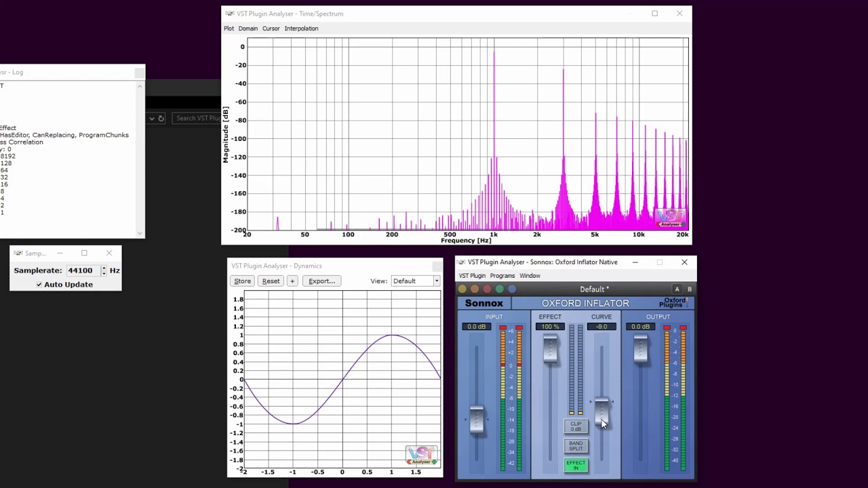Open the Interpolation menu

pos(301,28)
